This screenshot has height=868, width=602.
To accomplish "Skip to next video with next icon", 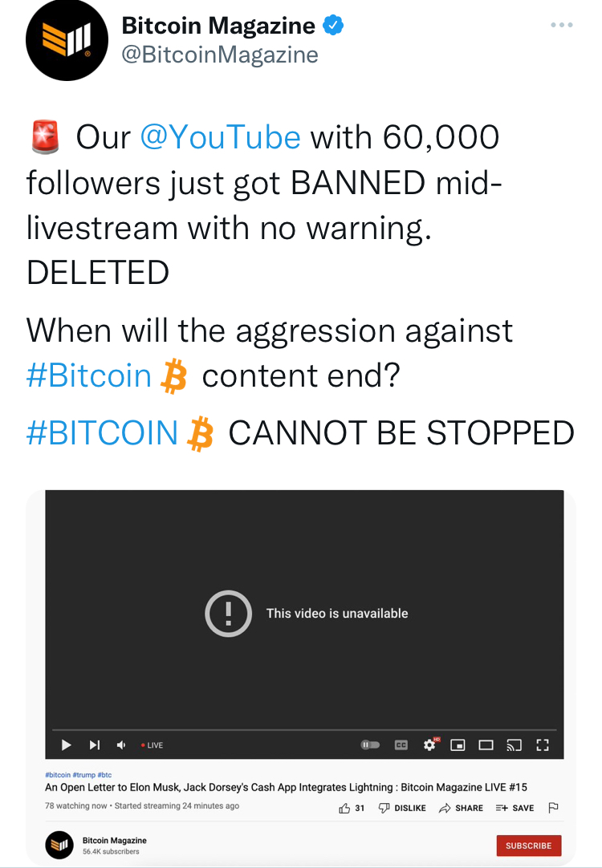I will pyautogui.click(x=95, y=745).
